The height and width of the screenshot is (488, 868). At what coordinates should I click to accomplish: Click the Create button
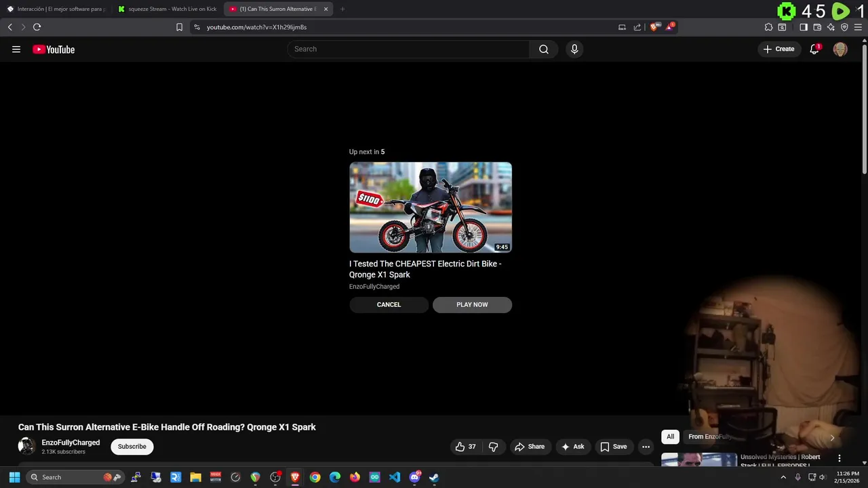[778, 49]
